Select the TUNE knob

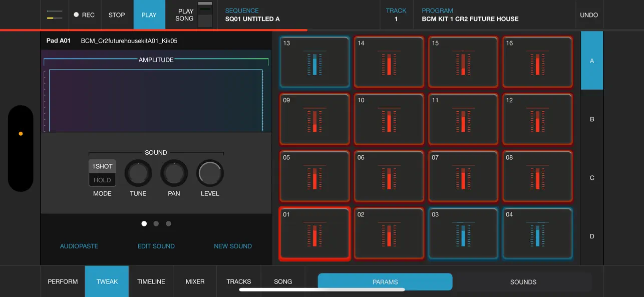138,173
